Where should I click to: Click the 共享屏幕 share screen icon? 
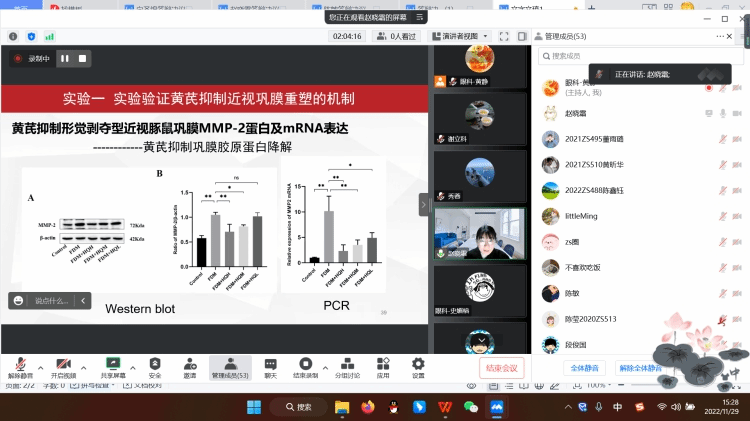pos(113,364)
